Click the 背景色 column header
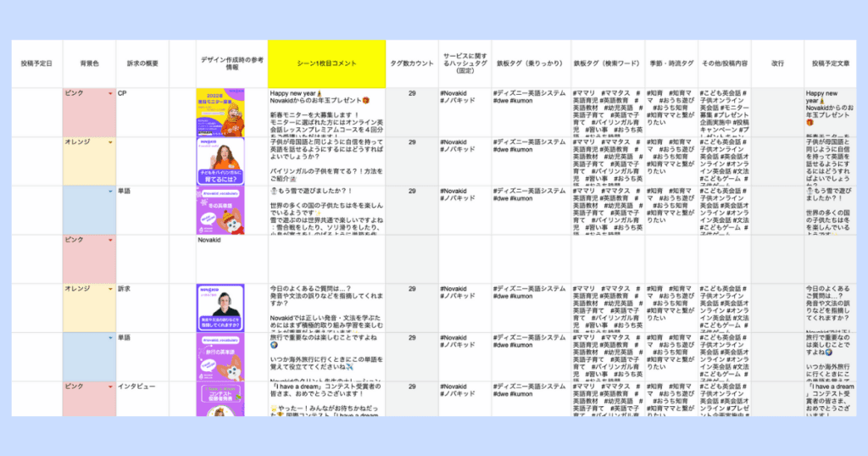The image size is (868, 456). tap(89, 64)
